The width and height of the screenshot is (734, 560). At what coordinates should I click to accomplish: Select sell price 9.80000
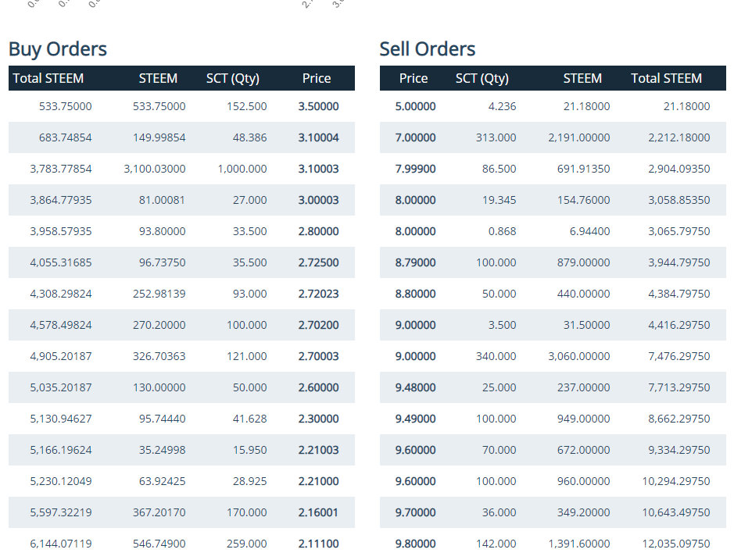pos(415,544)
